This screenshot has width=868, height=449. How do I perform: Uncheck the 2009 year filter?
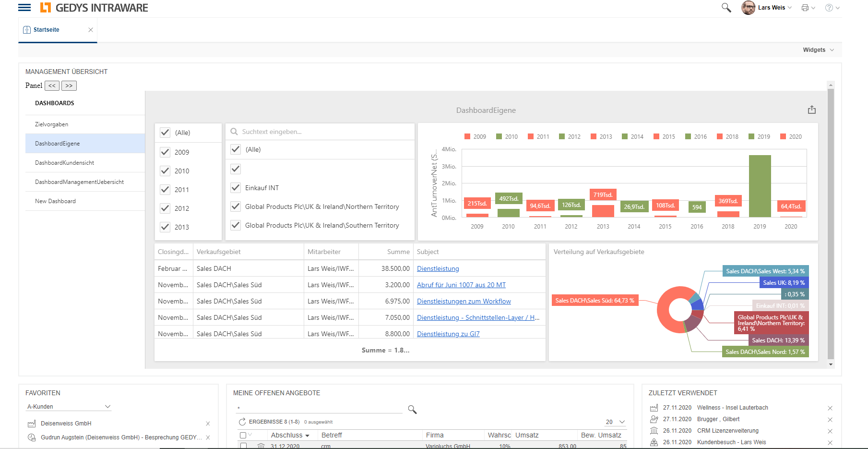[165, 152]
